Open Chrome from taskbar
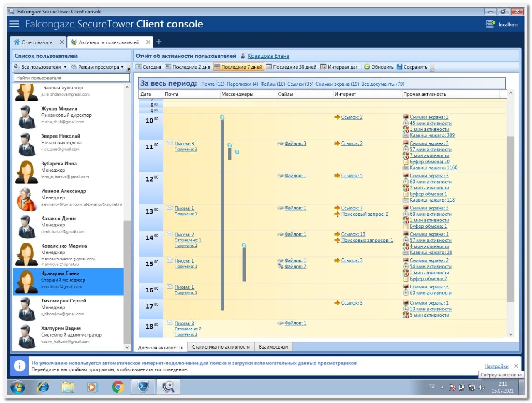Image resolution: width=532 pixels, height=403 pixels. pyautogui.click(x=118, y=388)
